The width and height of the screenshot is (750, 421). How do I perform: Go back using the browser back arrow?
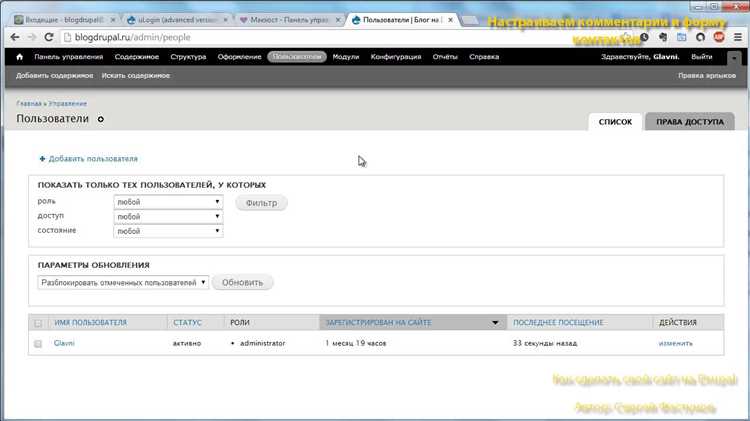15,37
